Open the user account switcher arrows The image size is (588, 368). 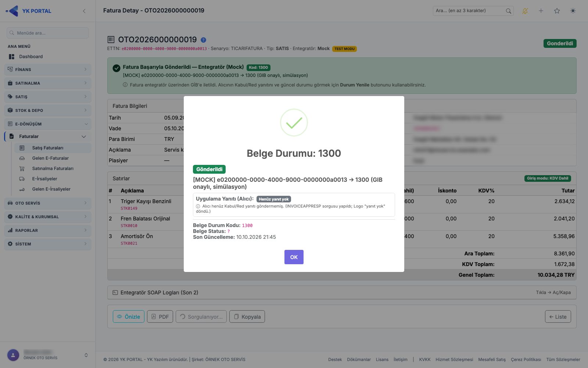coord(86,355)
